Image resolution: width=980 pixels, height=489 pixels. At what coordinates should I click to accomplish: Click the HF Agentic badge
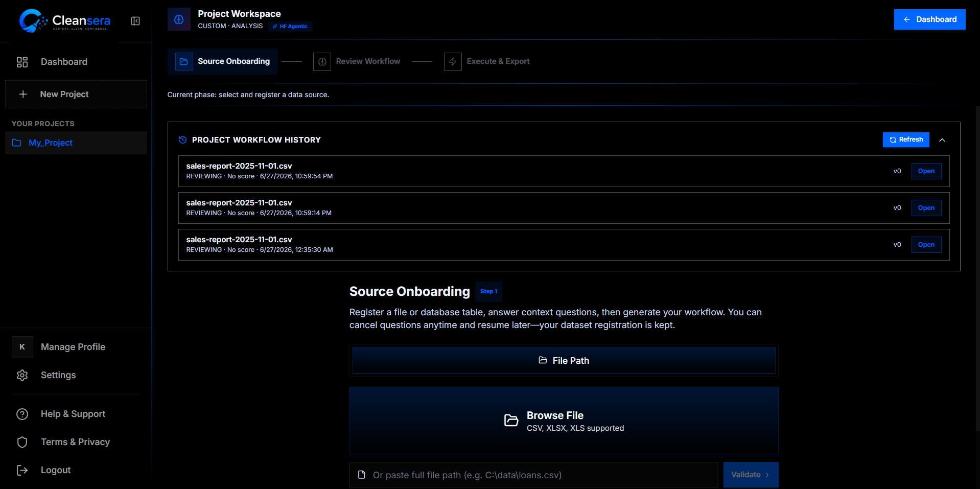(290, 27)
